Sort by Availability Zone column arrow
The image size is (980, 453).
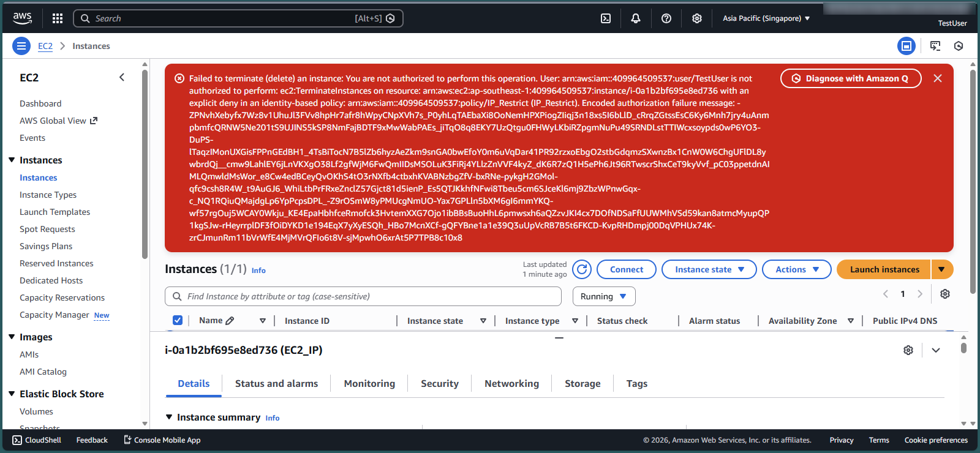click(x=851, y=321)
